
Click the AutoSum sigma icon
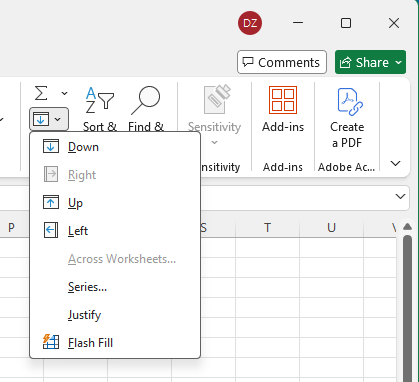click(41, 93)
